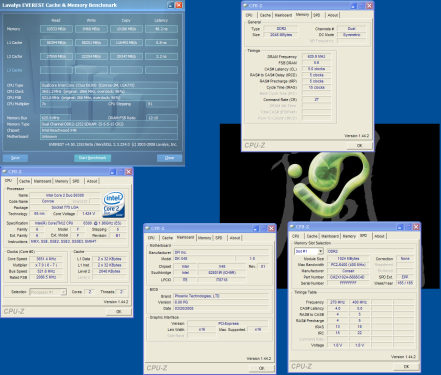Screen dimensions: 441x375
Task: Switch to Cache tab in the CPU-Z CPU window
Action: click(x=24, y=181)
